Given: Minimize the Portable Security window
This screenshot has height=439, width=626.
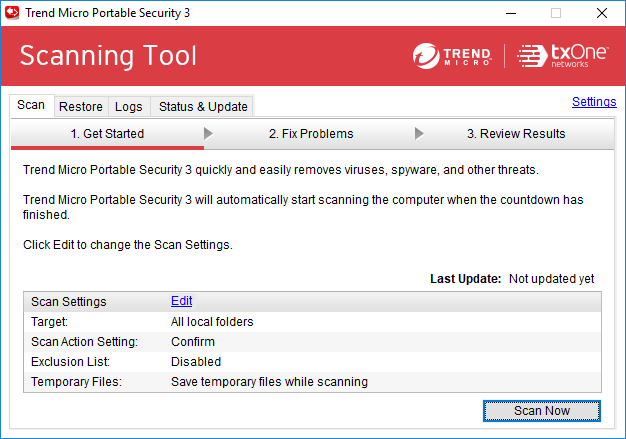Looking at the screenshot, I should coord(510,13).
